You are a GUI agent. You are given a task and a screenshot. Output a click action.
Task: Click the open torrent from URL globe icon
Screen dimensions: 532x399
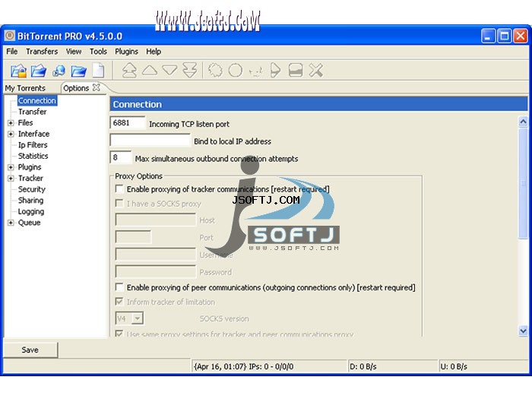[x=59, y=71]
